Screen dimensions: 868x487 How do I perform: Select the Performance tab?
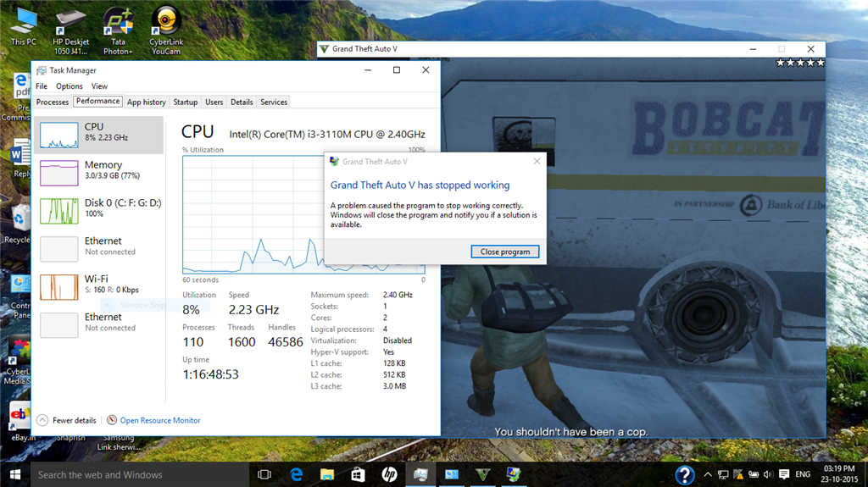pos(98,101)
